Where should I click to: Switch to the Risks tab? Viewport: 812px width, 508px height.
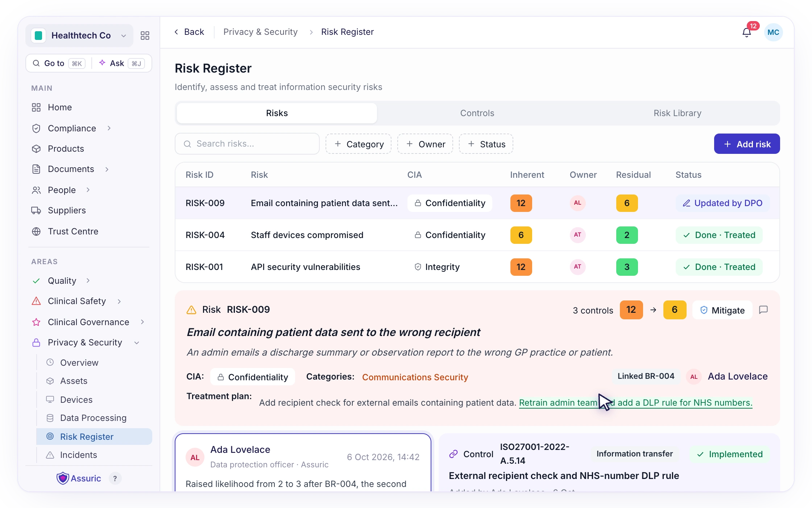(x=277, y=113)
